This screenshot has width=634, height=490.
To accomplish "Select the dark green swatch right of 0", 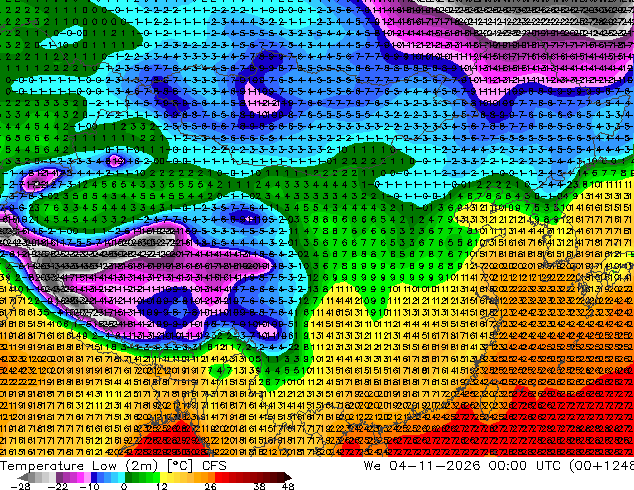I will pyautogui.click(x=129, y=477).
